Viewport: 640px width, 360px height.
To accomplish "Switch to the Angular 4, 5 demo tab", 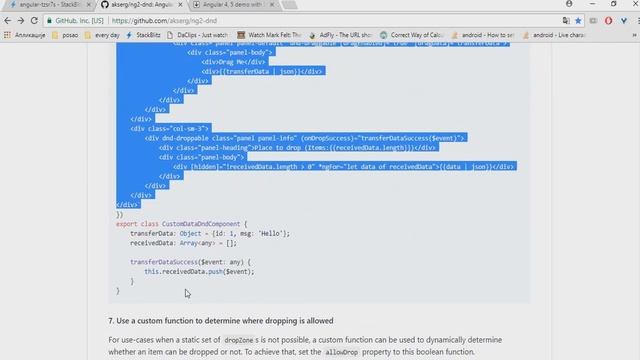I will pos(233,4).
